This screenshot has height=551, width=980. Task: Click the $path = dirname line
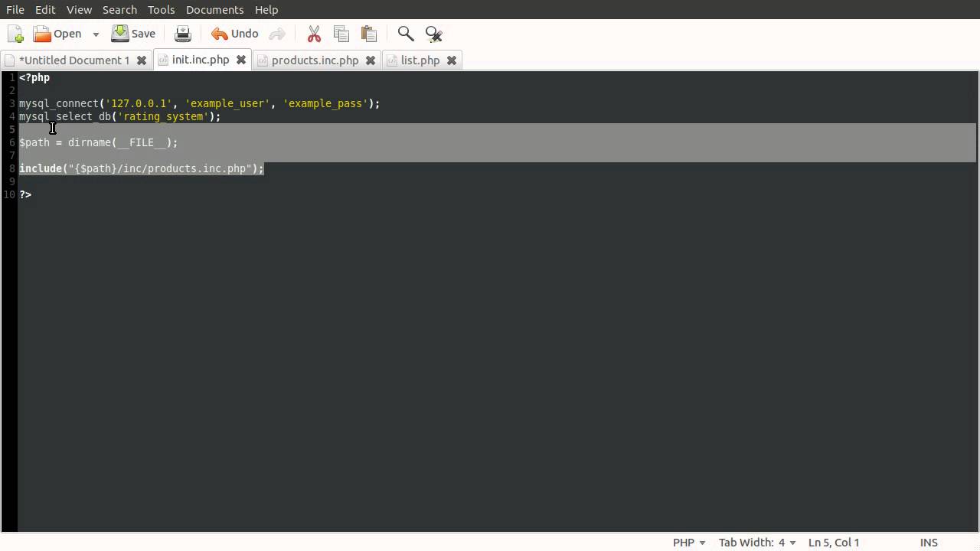(98, 142)
